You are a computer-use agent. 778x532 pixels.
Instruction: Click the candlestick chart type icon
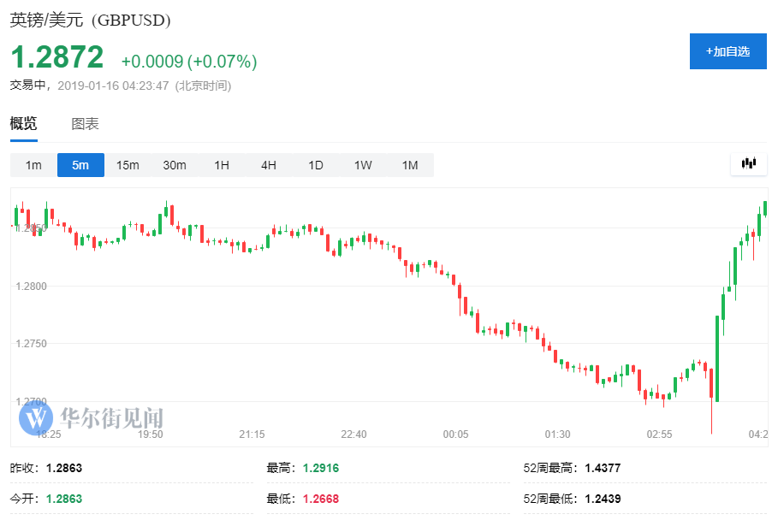[x=749, y=164]
